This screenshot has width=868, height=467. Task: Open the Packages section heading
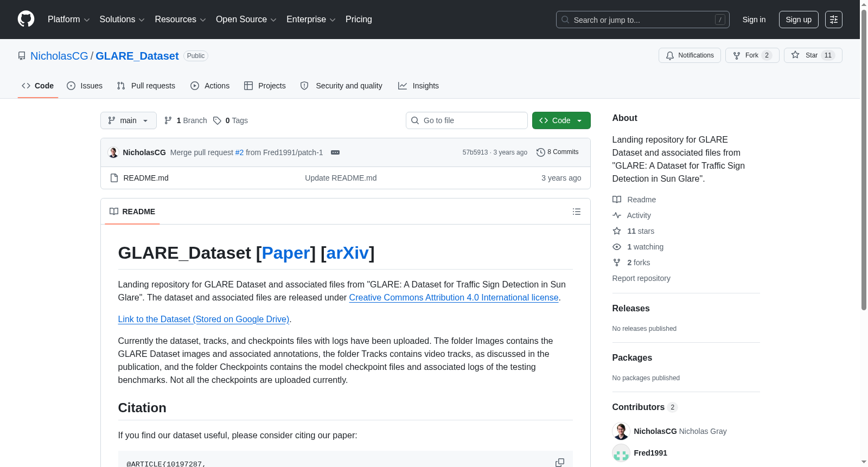click(x=632, y=357)
